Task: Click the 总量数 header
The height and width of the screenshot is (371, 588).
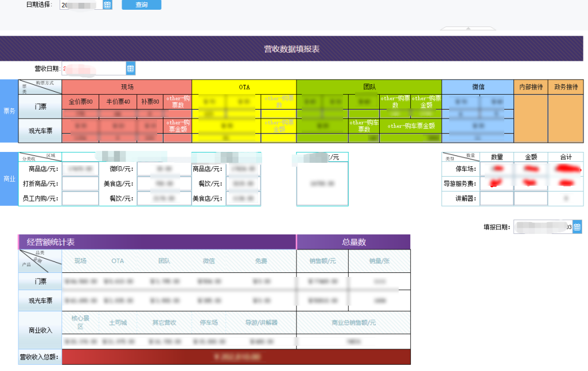Action: (353, 242)
